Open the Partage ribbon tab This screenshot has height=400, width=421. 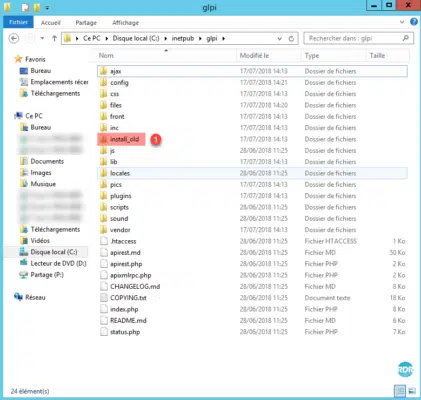pos(86,23)
